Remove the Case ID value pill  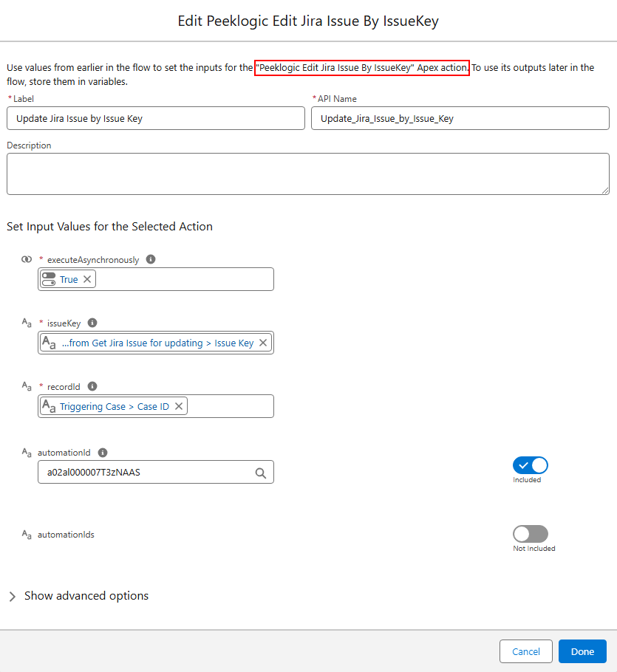coord(179,406)
